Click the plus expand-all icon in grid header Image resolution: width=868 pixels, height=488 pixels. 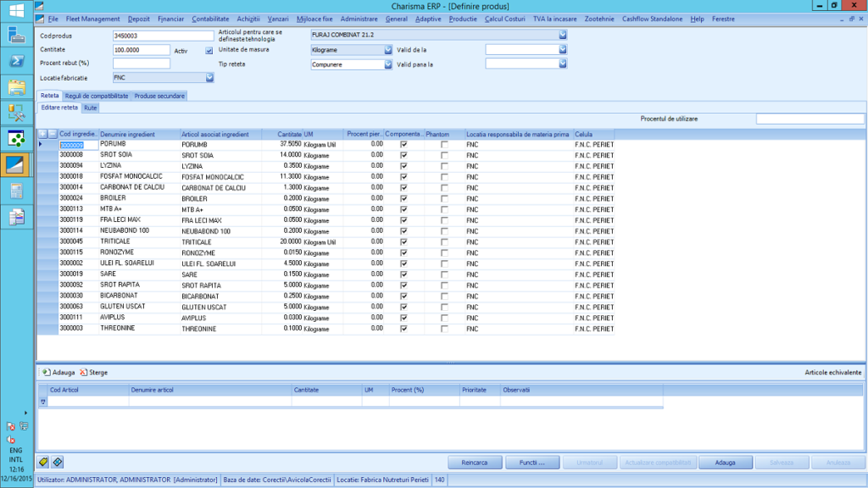pos(43,134)
